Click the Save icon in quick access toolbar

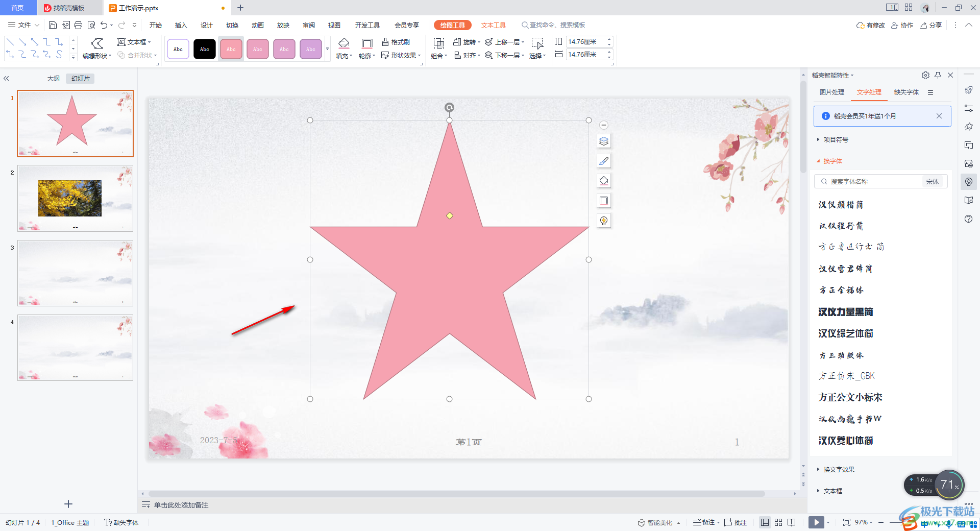click(53, 25)
